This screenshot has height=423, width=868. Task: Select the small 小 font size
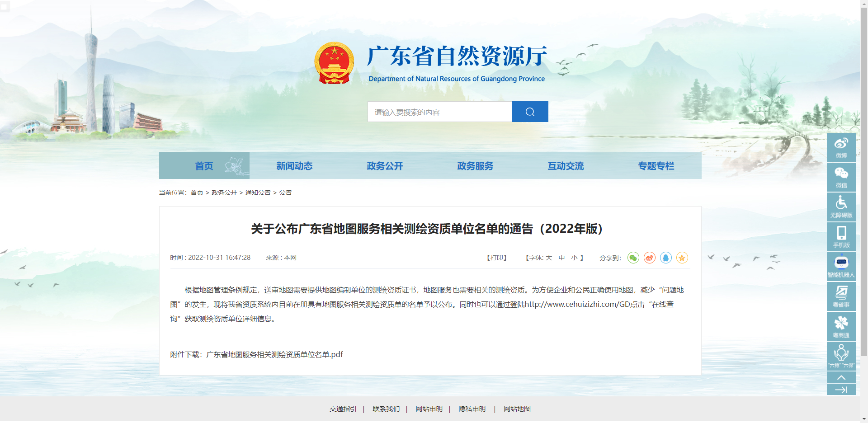pyautogui.click(x=574, y=258)
